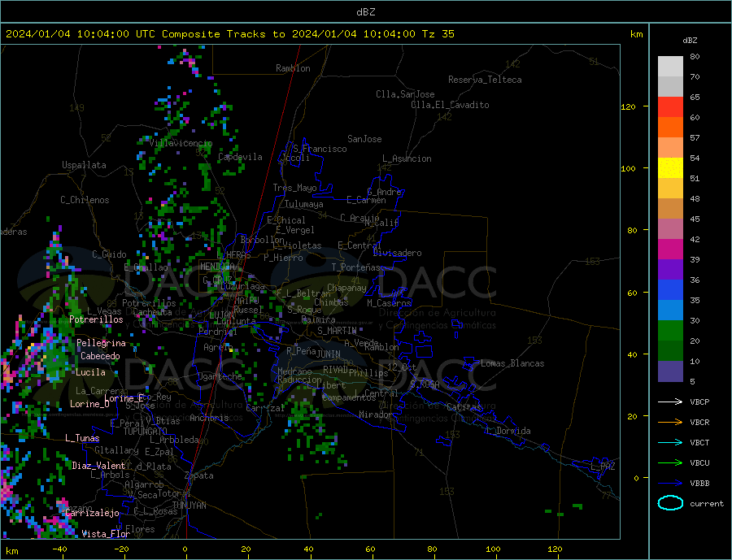Click the 'Clla.El_Cavadito' map label

450,105
